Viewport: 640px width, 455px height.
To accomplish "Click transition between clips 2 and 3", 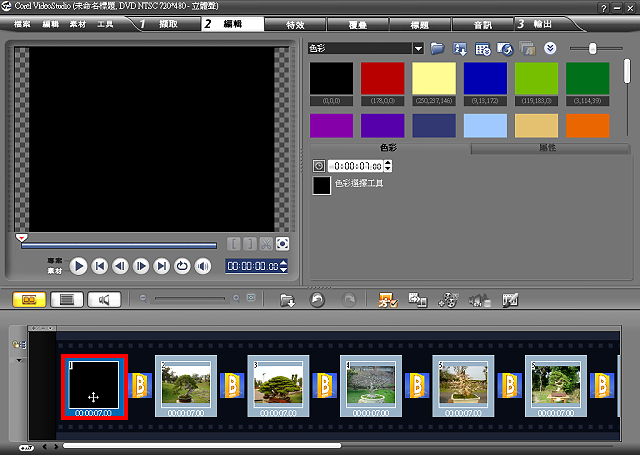I will click(x=232, y=385).
